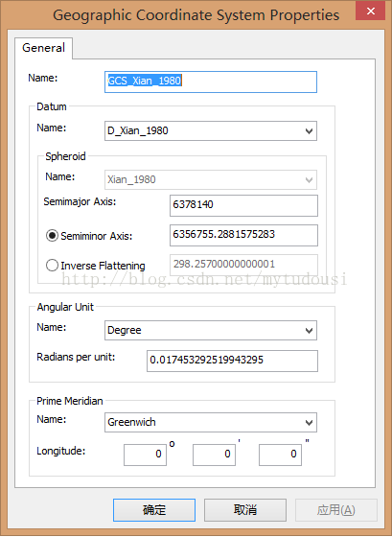Click the Longitude label text

coord(61,451)
